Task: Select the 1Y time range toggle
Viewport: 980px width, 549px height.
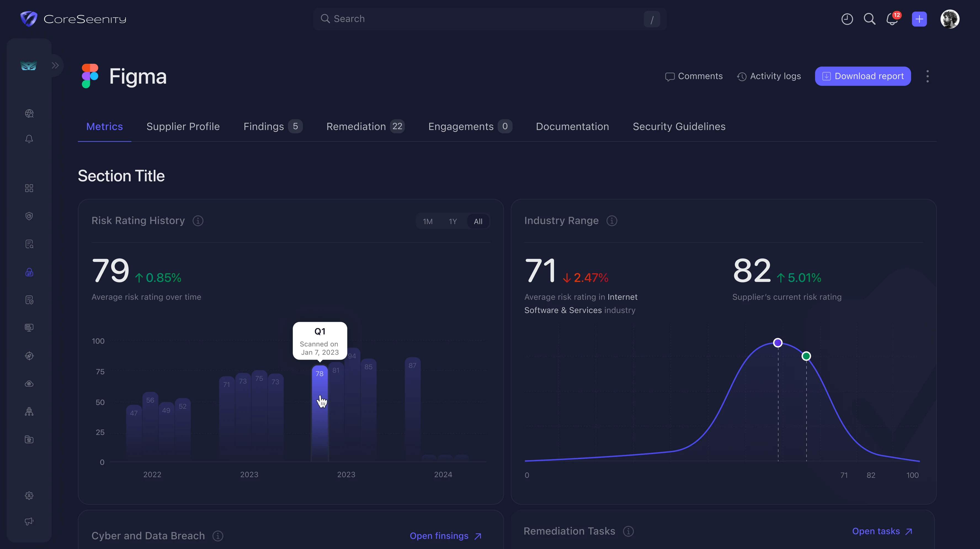Action: tap(453, 222)
